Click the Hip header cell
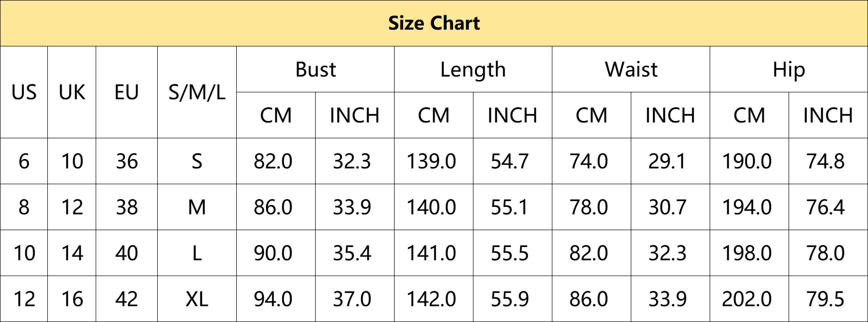 tap(789, 70)
